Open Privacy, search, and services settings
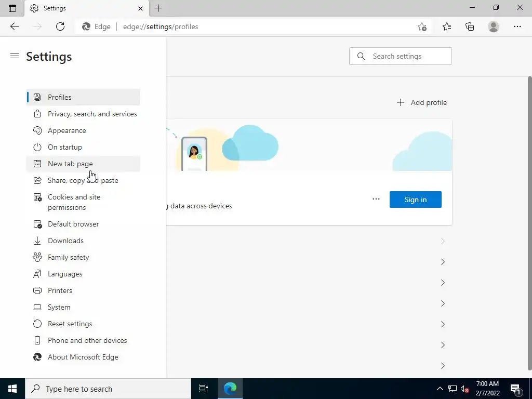 click(x=83, y=114)
